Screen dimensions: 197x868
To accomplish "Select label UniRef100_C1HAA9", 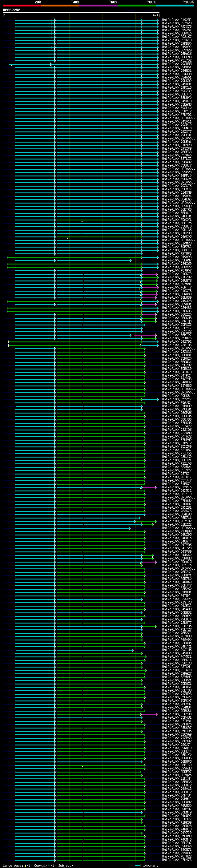I will tap(176, 406).
